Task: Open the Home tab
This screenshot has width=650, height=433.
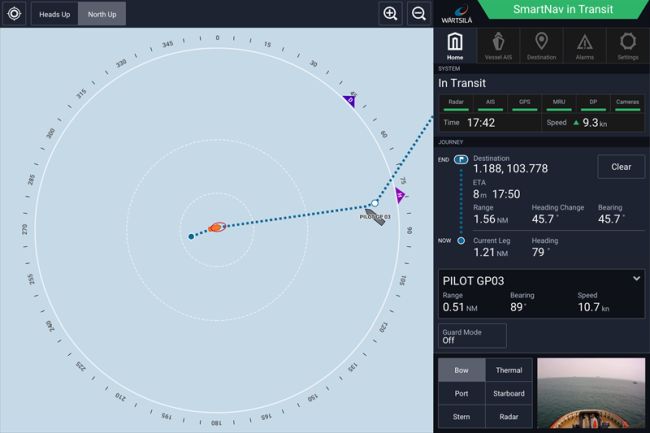Action: pos(455,46)
